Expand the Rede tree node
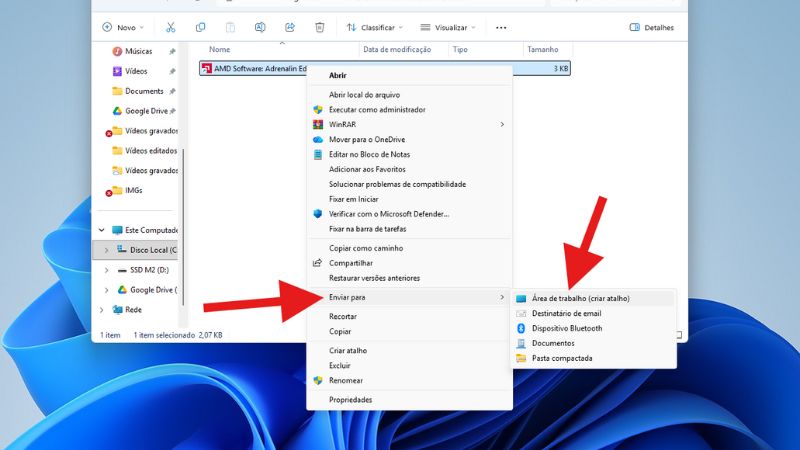This screenshot has height=450, width=800. click(x=107, y=310)
